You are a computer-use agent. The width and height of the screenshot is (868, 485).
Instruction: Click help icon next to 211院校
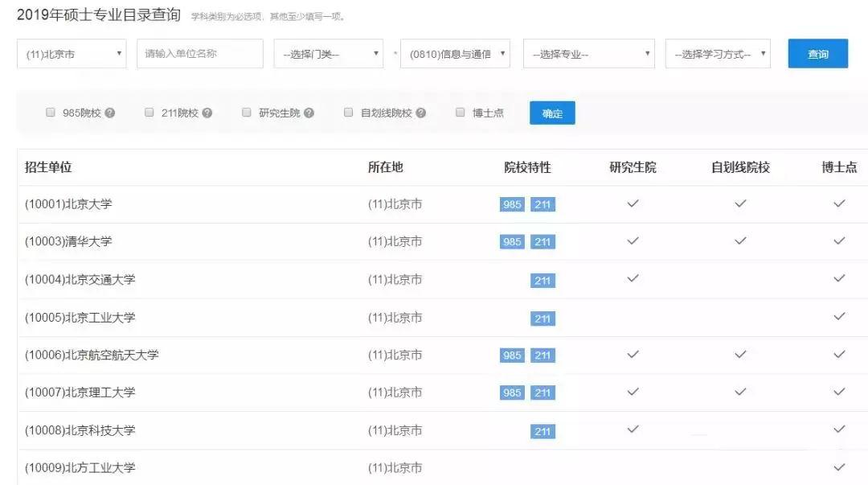tap(207, 113)
